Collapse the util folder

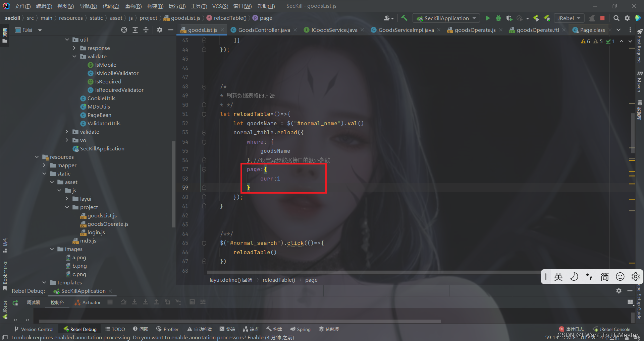tap(67, 40)
